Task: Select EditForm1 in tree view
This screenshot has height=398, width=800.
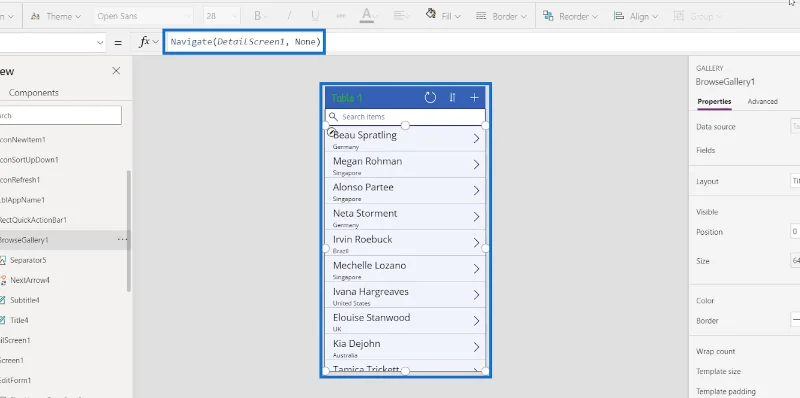Action: point(15,380)
